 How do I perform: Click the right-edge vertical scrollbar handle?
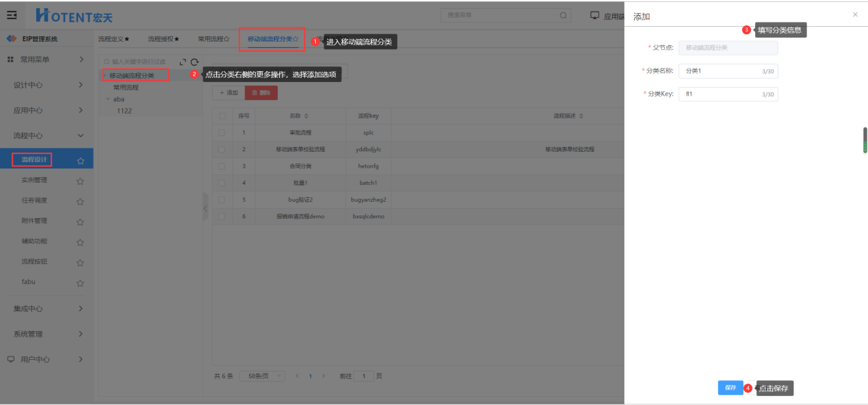pyautogui.click(x=865, y=140)
